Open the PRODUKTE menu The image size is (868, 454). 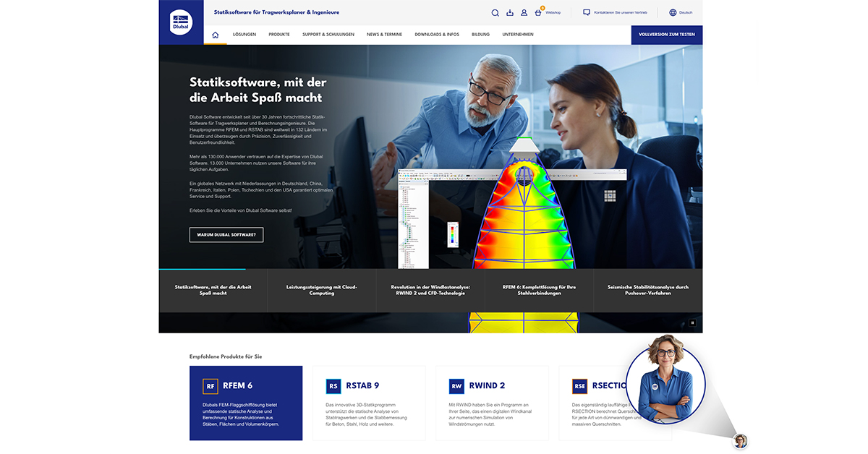(279, 35)
